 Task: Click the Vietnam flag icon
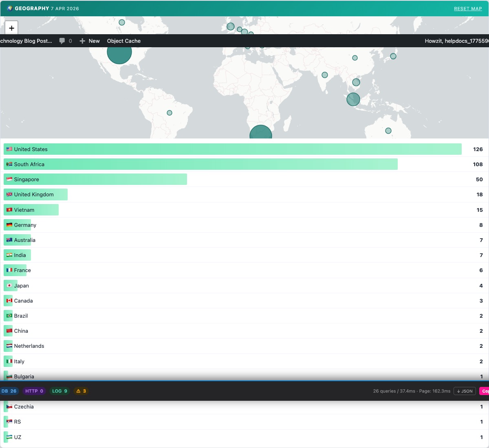coord(9,210)
